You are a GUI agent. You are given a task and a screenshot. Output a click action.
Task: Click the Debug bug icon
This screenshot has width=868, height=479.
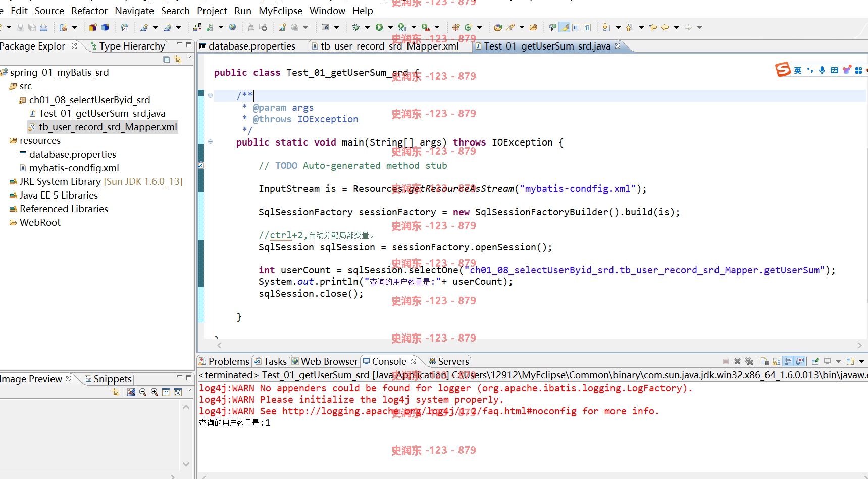[x=356, y=27]
